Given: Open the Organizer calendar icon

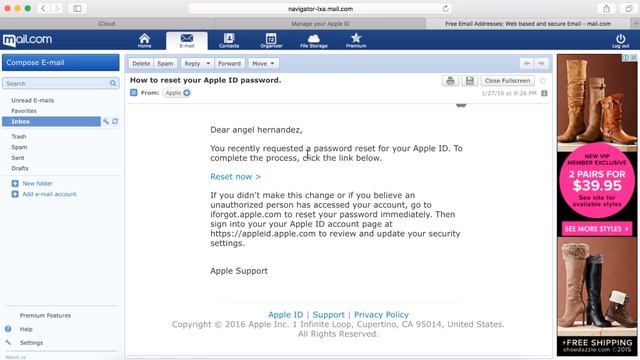Looking at the screenshot, I should [x=271, y=40].
